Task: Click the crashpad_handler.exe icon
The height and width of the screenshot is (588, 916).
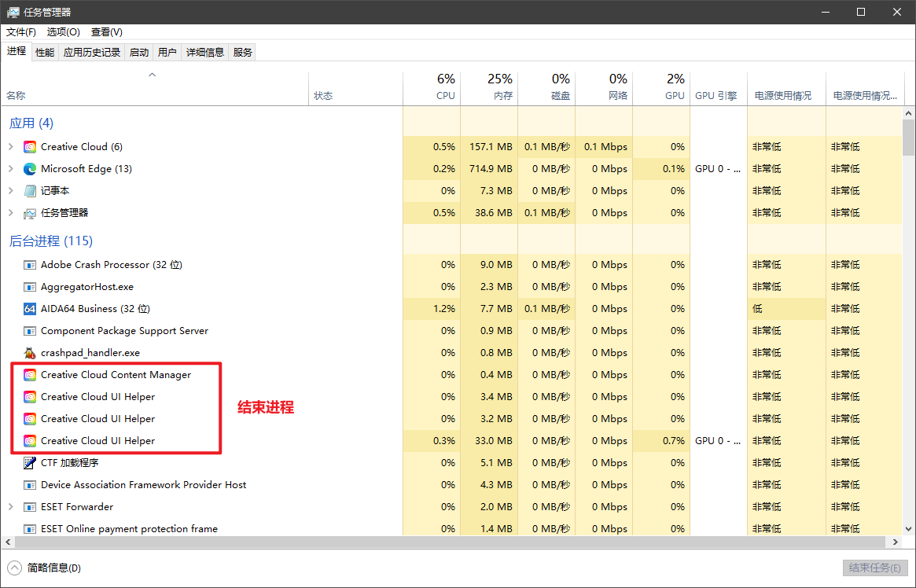Action: (x=30, y=353)
